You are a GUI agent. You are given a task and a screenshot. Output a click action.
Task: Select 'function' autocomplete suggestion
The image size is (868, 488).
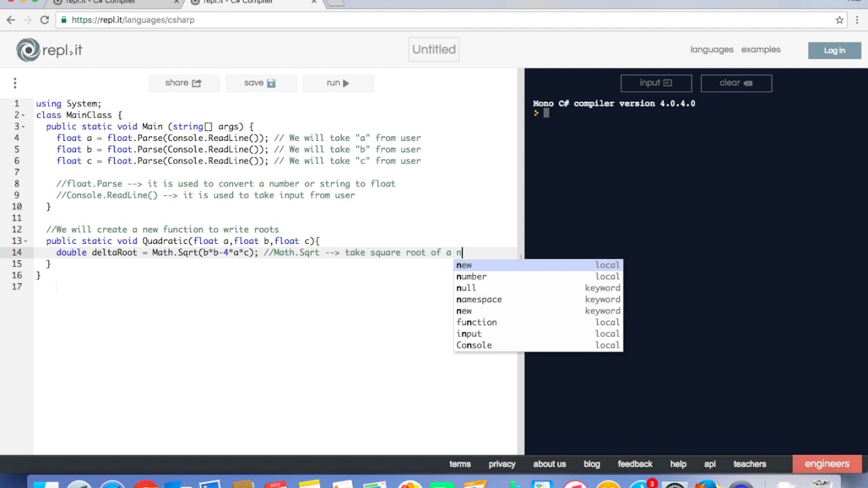pyautogui.click(x=538, y=323)
